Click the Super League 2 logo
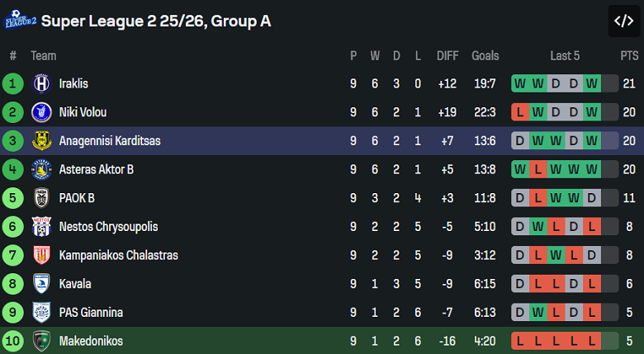 point(19,21)
